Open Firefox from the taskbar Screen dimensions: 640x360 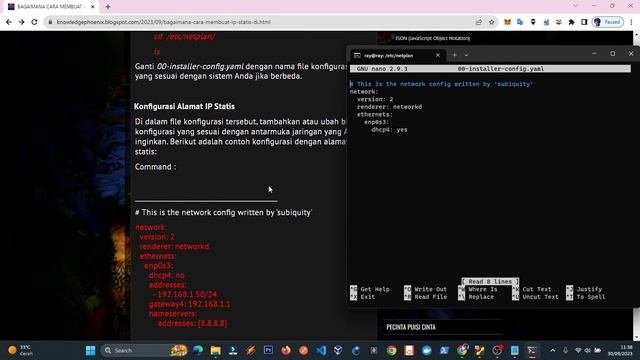tap(286, 350)
